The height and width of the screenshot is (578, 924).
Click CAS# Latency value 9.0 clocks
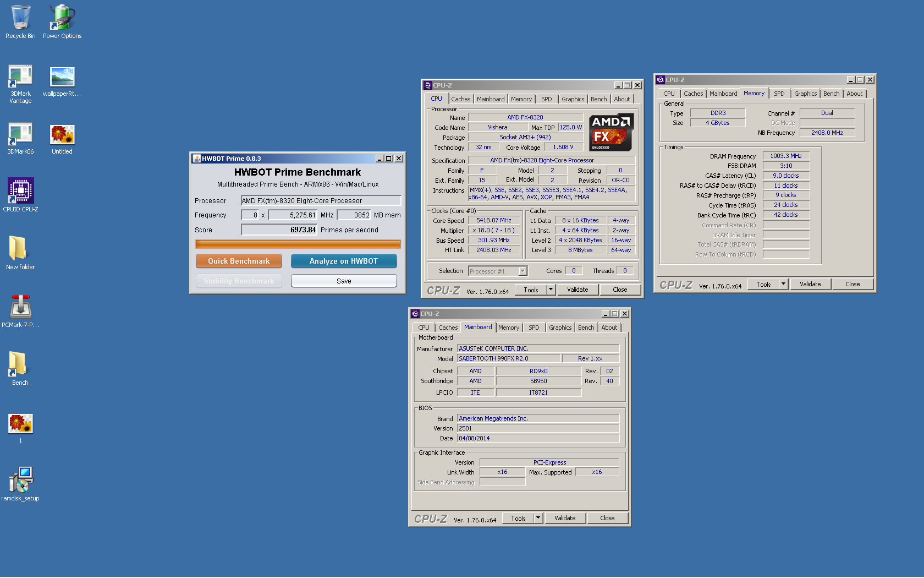point(785,176)
